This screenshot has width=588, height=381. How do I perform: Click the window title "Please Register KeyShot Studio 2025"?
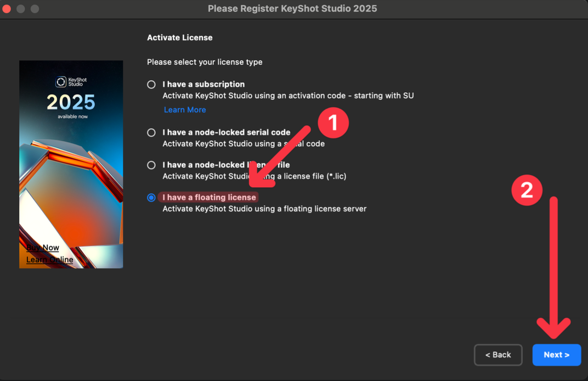(292, 9)
